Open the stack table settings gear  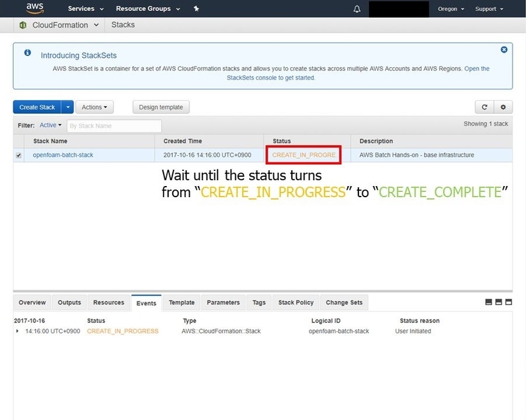[503, 107]
